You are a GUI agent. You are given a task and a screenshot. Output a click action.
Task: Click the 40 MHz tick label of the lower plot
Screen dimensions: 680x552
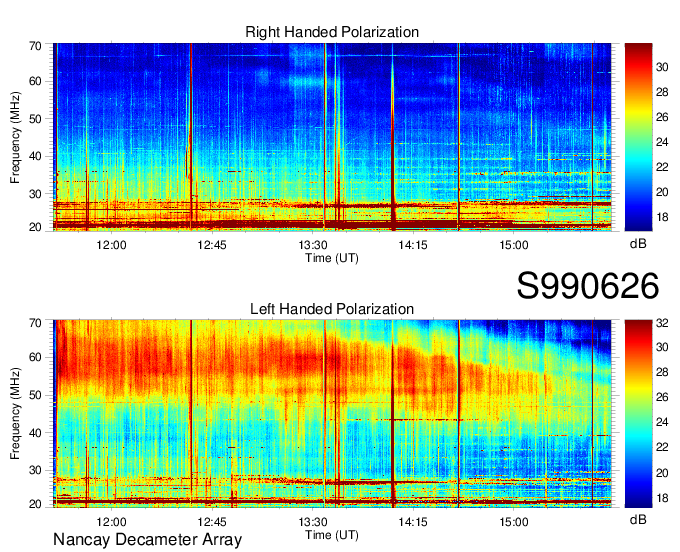35,432
